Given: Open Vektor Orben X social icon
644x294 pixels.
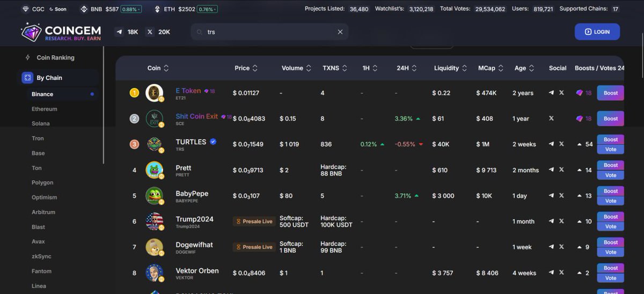Looking at the screenshot, I should click(x=561, y=273).
